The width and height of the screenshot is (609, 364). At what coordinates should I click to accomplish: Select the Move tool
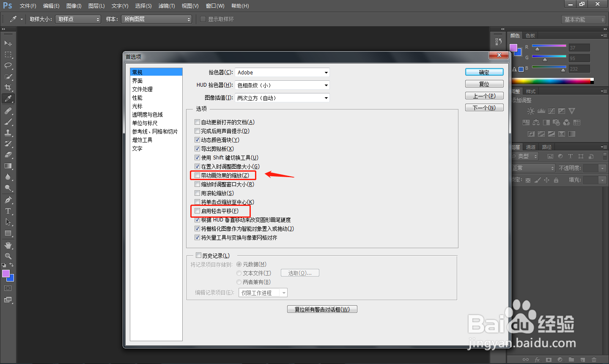pyautogui.click(x=8, y=44)
